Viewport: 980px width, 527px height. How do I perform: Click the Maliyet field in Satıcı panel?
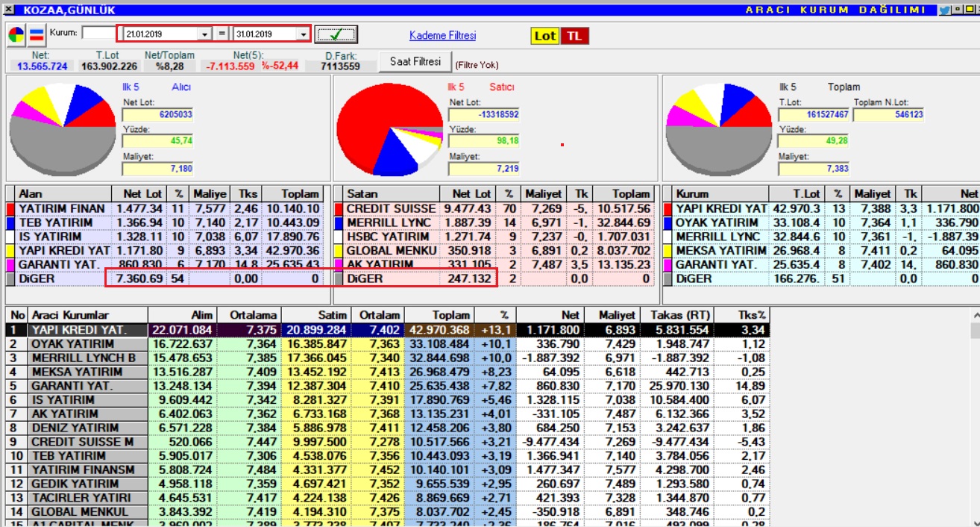(x=484, y=169)
